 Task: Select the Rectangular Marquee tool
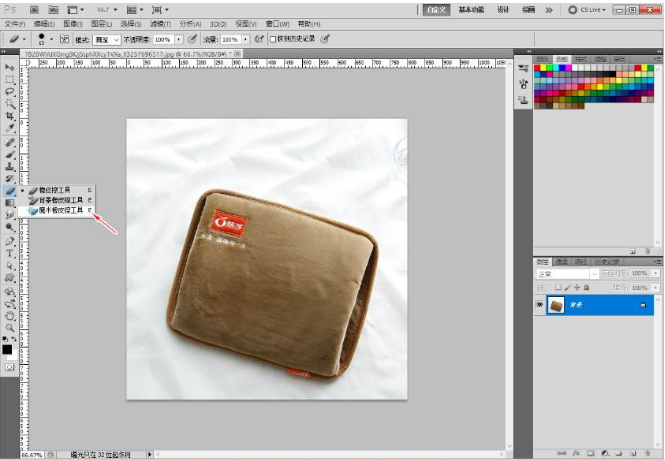(x=9, y=79)
